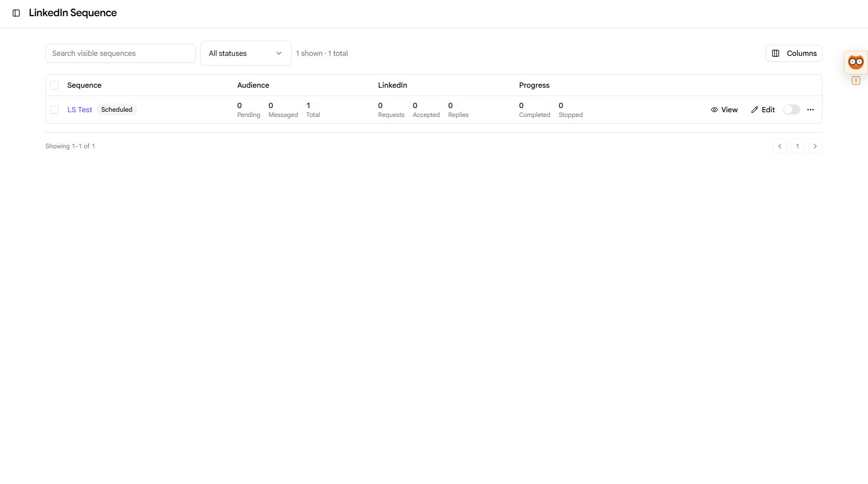
Task: Edit the LS Test sequence
Action: [763, 110]
